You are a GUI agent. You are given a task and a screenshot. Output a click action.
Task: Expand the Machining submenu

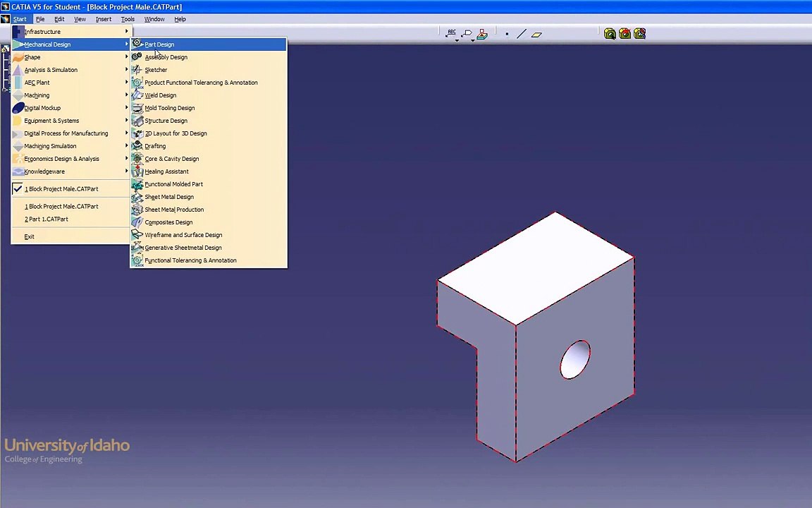[x=70, y=95]
